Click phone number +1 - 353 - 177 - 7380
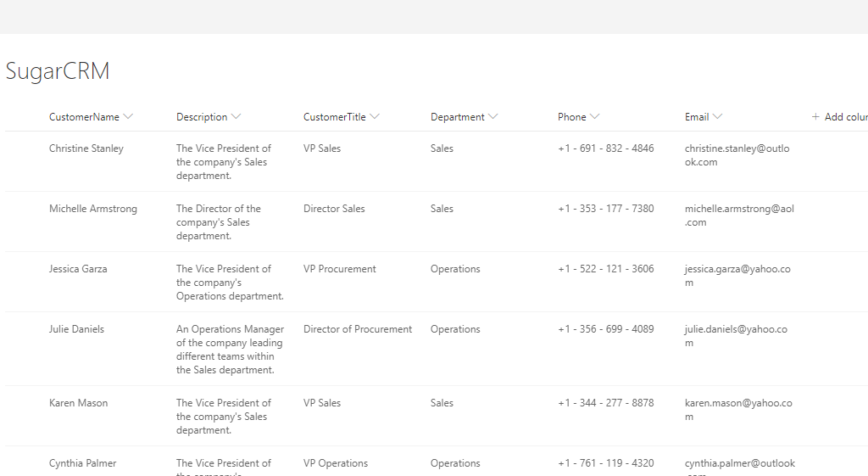This screenshot has height=476, width=868. point(605,209)
